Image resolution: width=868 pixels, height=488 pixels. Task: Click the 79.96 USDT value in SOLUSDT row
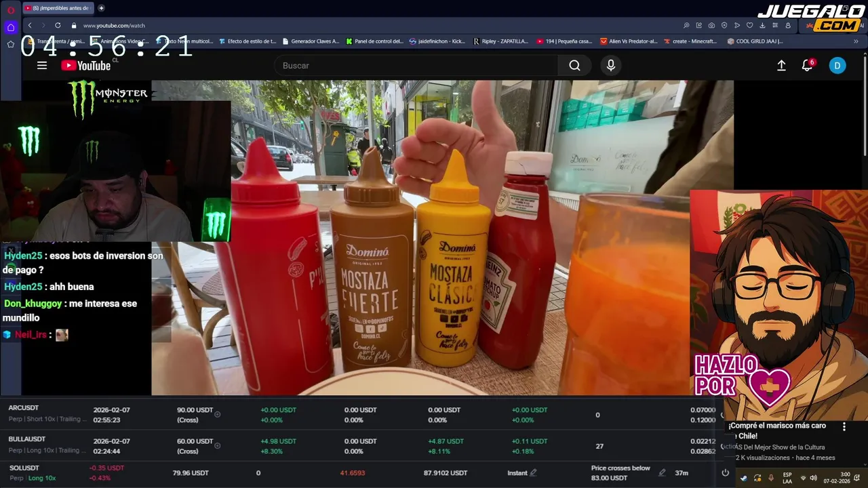point(191,473)
